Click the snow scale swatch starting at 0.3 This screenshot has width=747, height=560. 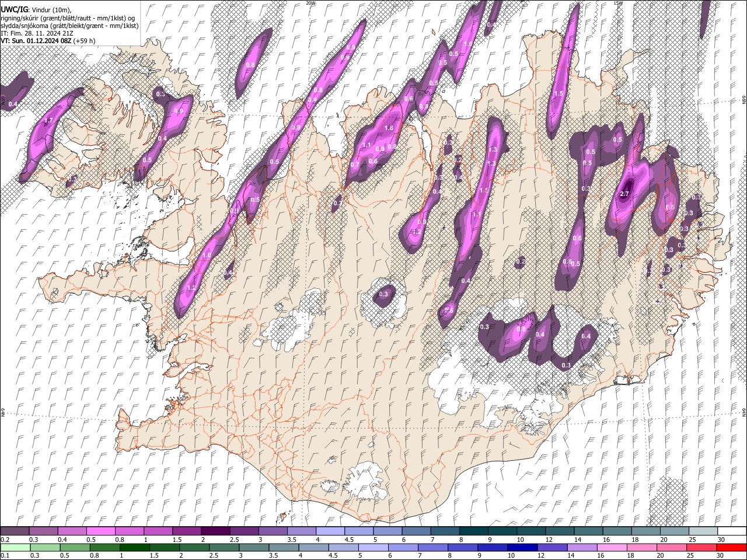point(43,531)
